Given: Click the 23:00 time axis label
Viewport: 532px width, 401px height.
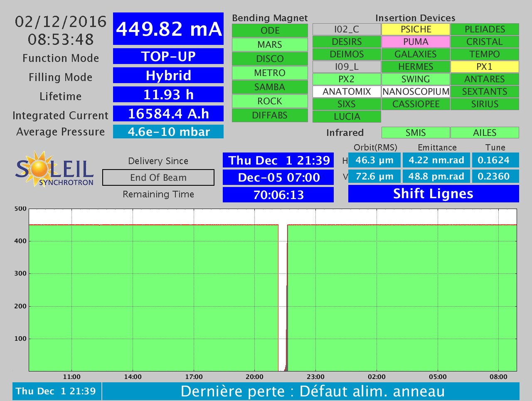Looking at the screenshot, I should tap(315, 377).
